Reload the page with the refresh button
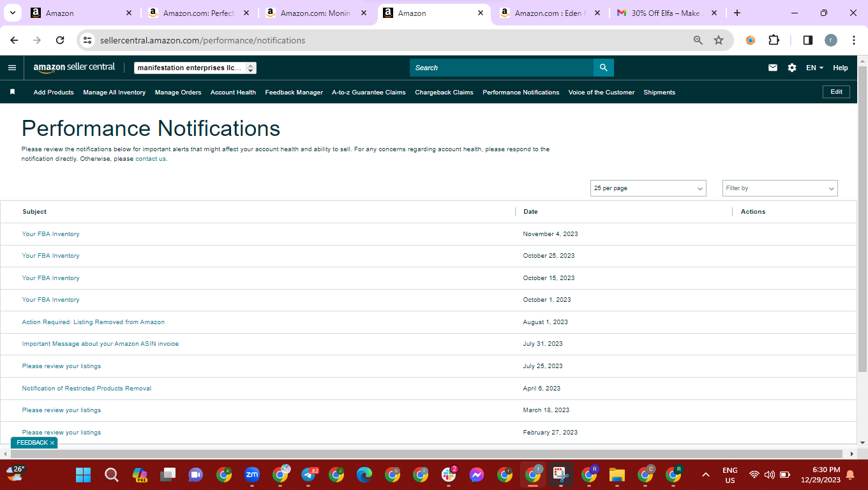 [x=60, y=40]
